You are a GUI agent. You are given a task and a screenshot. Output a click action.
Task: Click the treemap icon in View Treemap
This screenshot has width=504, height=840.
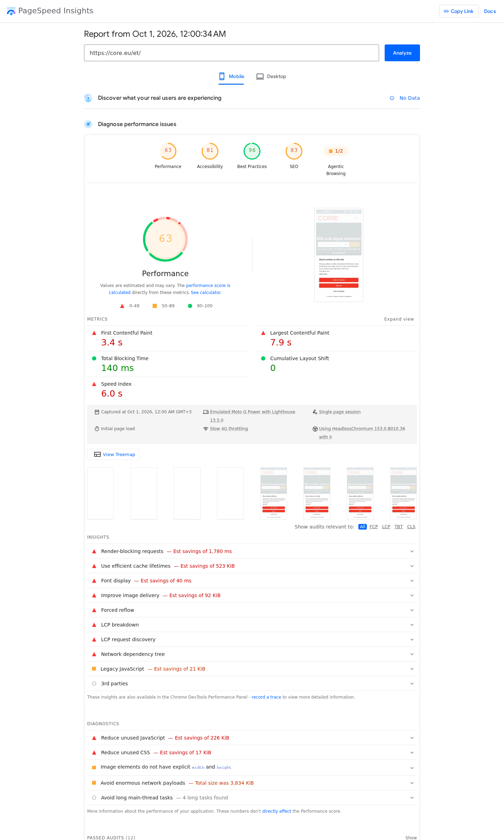98,454
